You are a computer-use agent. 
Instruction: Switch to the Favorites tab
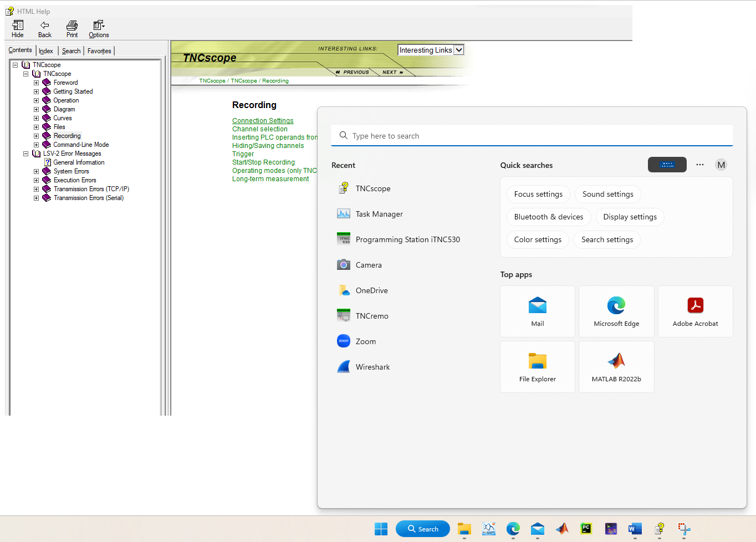tap(99, 51)
